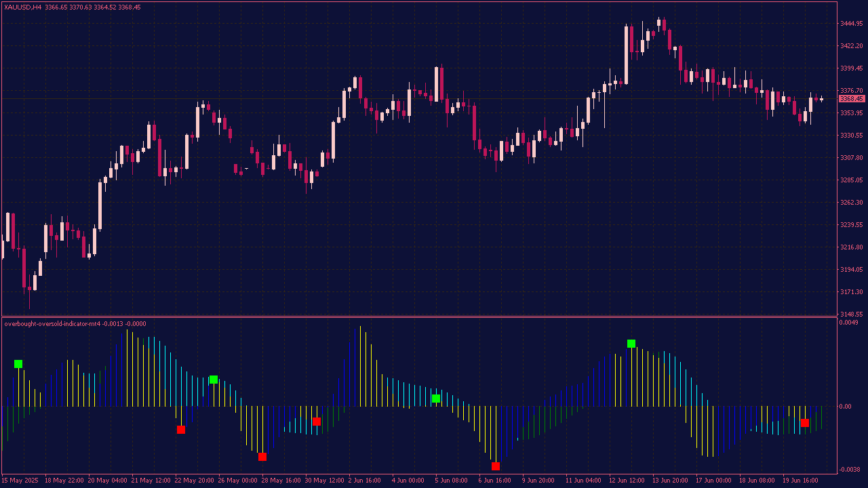Click the 3444.95 price axis label
868x488 pixels.
(x=851, y=24)
